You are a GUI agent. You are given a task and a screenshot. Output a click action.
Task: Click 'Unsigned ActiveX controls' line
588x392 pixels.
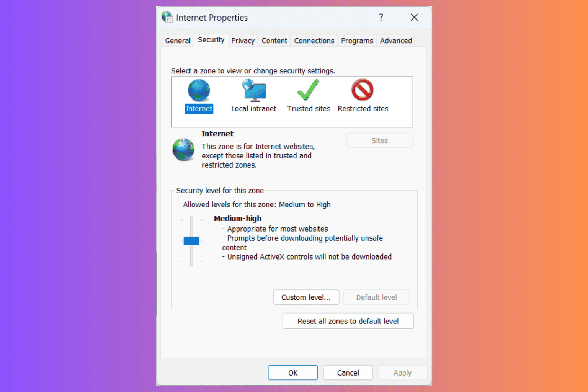pos(307,257)
